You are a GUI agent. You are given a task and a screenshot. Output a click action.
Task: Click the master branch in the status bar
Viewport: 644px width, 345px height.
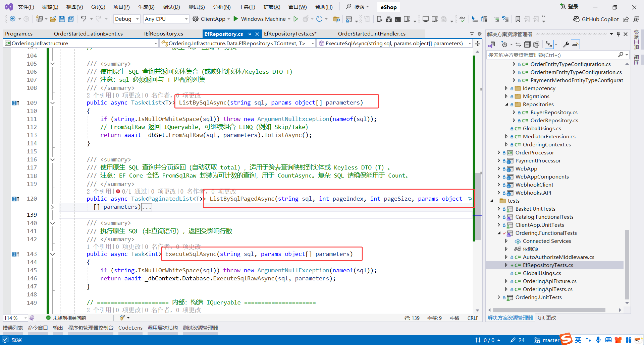546,340
